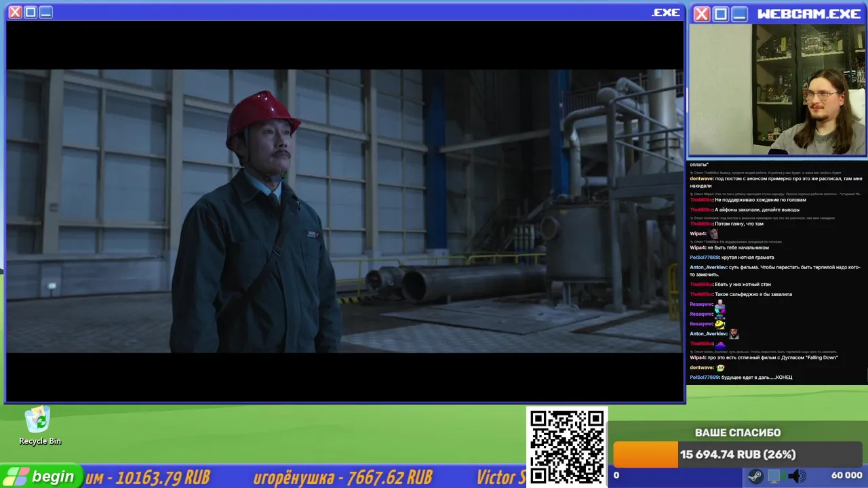868x488 pixels.
Task: Click '15 694.74 RUB (26%)' amount text
Action: pyautogui.click(x=738, y=455)
